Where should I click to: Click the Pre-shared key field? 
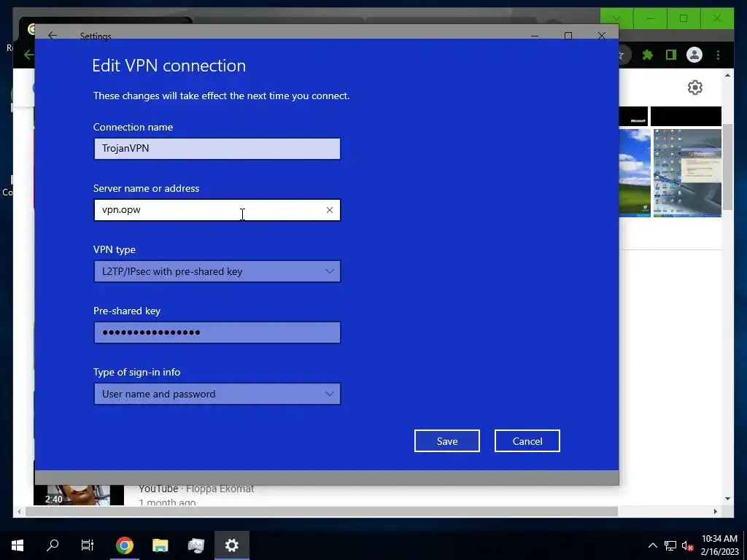pos(217,332)
